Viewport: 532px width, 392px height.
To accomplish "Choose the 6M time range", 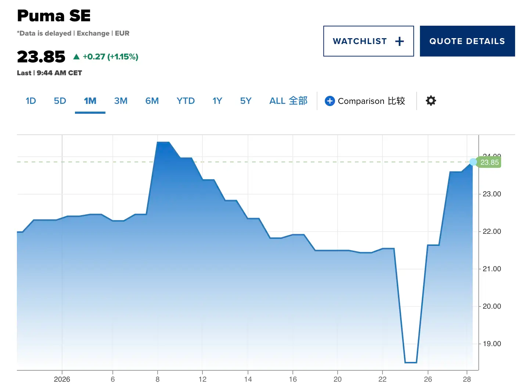I will point(152,101).
